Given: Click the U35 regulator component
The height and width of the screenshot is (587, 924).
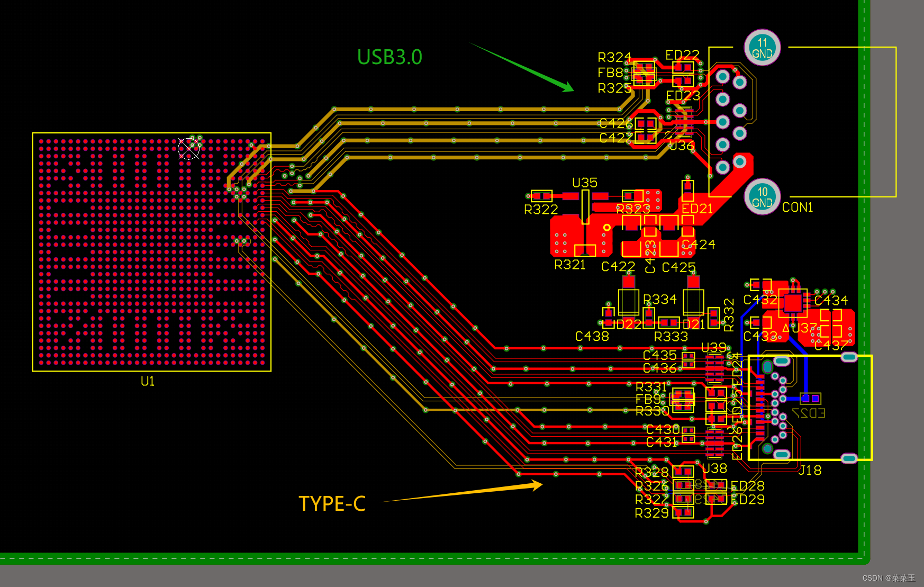Looking at the screenshot, I should pos(585,206).
